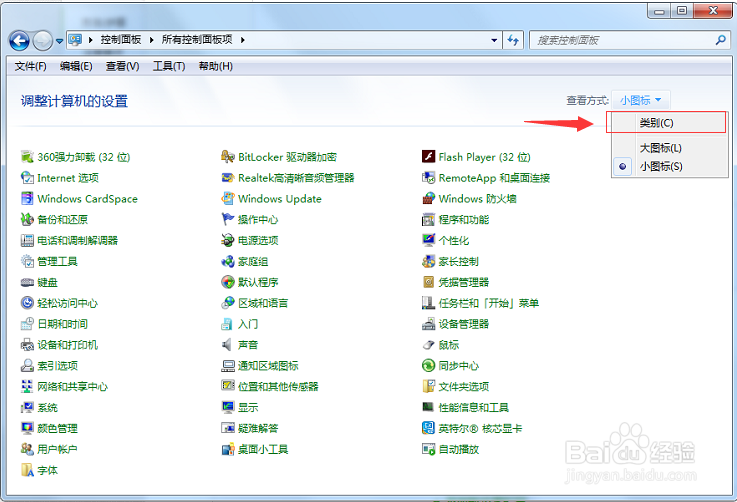This screenshot has width=737, height=502.
Task: Expand breadcrumb arrow before 控制面板
Action: (x=90, y=40)
